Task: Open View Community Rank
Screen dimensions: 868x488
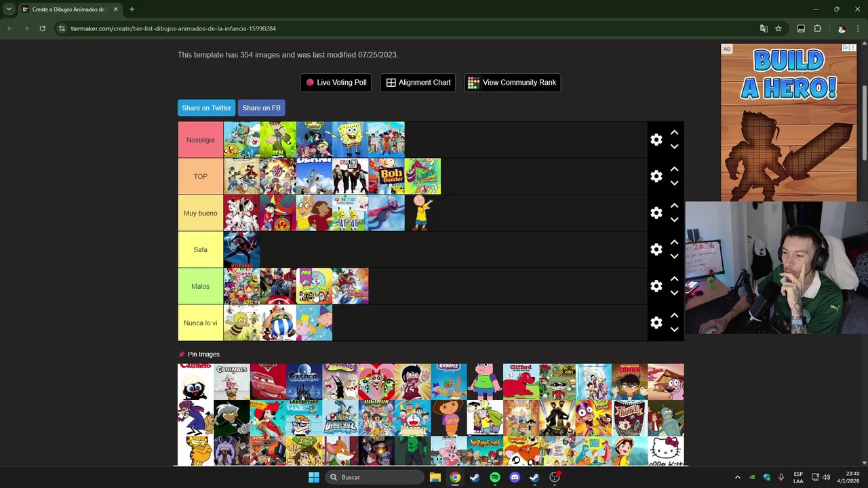Action: (512, 83)
